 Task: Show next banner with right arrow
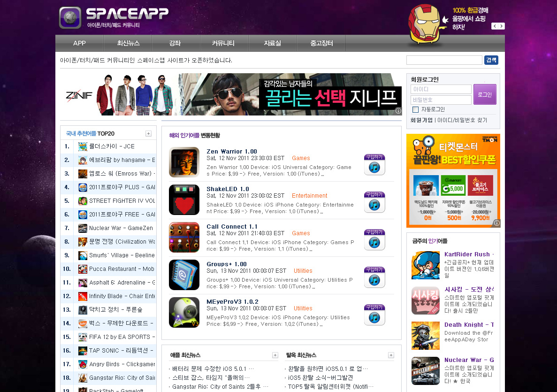tap(501, 26)
